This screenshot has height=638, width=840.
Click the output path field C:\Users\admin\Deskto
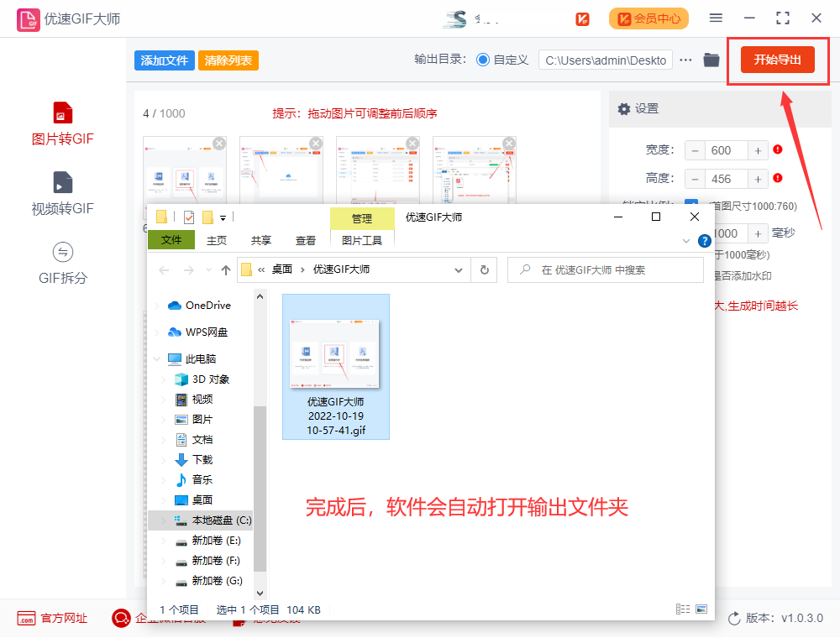point(606,60)
